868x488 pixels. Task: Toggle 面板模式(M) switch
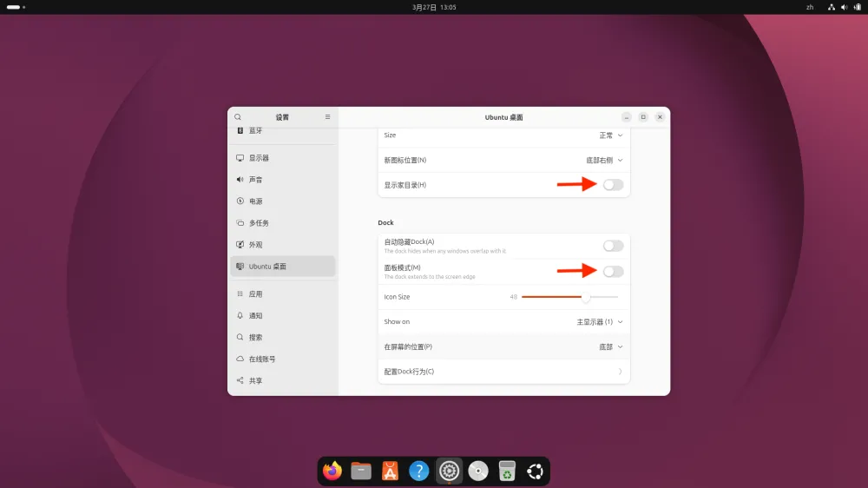[613, 272]
